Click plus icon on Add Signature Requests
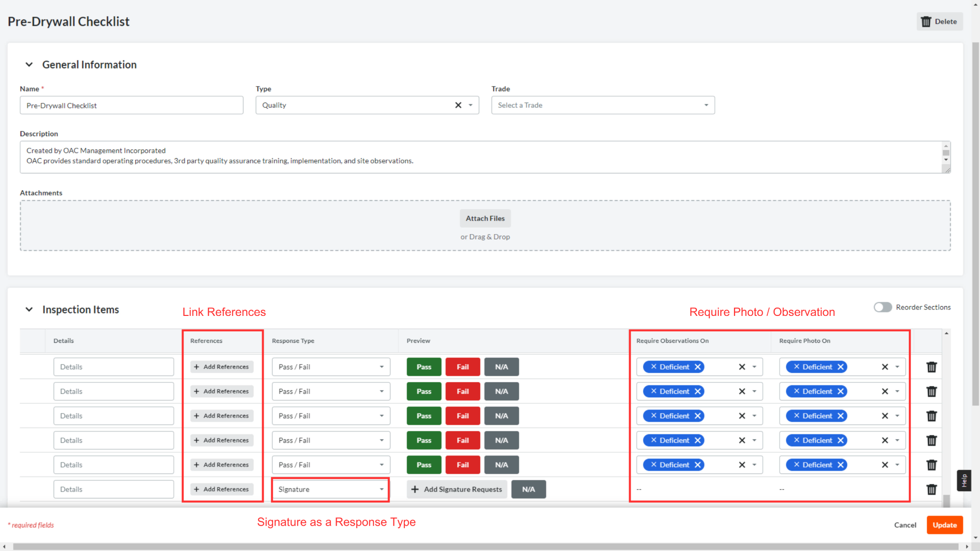Screen dimensions: 980x551 click(x=415, y=489)
